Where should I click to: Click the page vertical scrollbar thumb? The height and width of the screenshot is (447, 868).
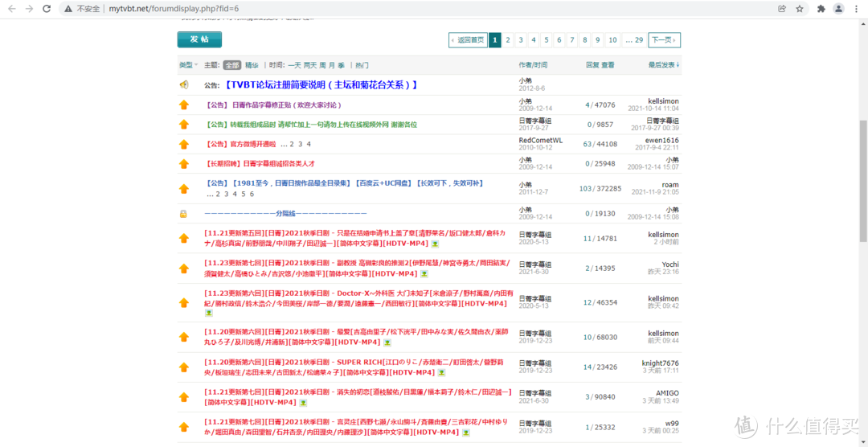click(863, 181)
